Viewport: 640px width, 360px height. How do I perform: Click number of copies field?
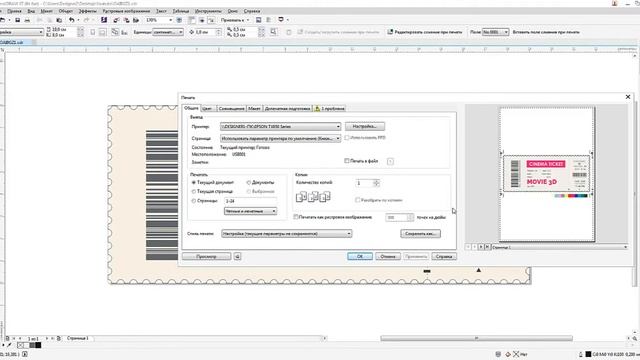click(x=364, y=183)
